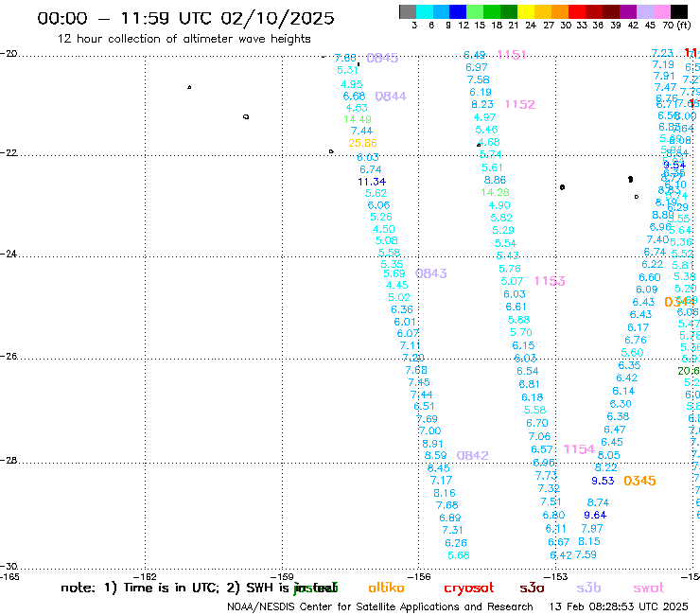Click the dark blue 12 ft legend swatch

click(458, 11)
